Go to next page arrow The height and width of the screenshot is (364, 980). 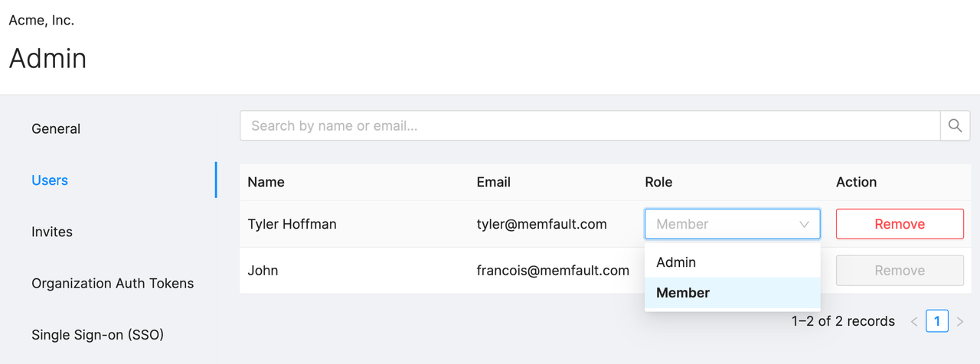pos(960,322)
